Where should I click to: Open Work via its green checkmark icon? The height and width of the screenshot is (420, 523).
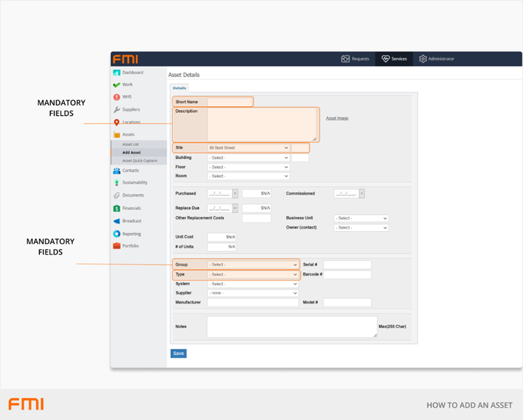pyautogui.click(x=116, y=84)
